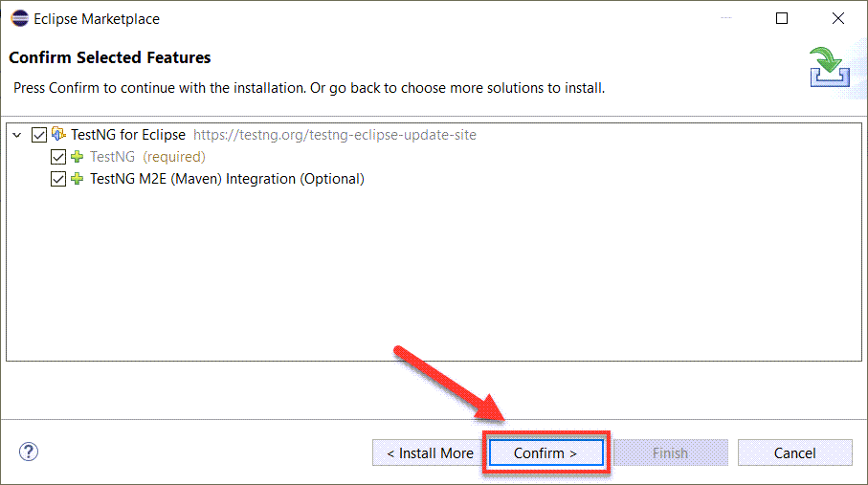This screenshot has height=485, width=868.
Task: Click the TestNG for Eclipse plugin icon
Action: tap(58, 134)
